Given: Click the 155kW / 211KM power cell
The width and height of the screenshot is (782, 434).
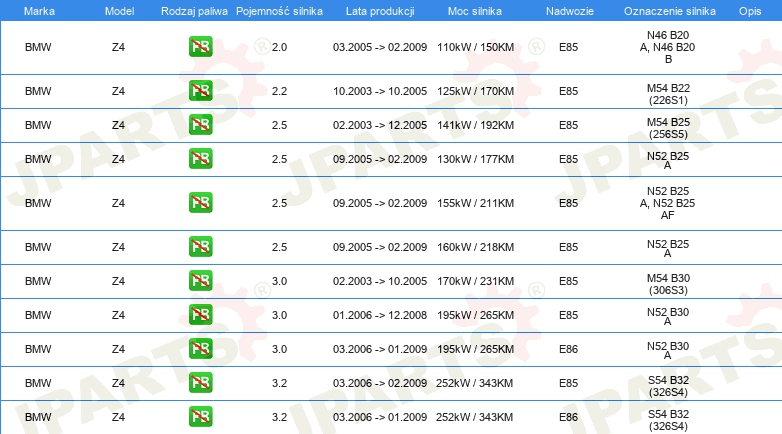Looking at the screenshot, I should pyautogui.click(x=475, y=203).
